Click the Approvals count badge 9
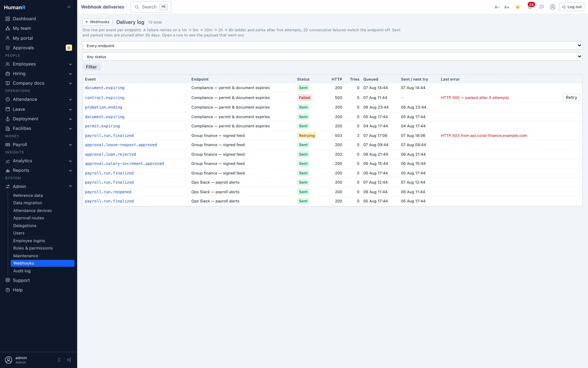The image size is (588, 368). [69, 48]
